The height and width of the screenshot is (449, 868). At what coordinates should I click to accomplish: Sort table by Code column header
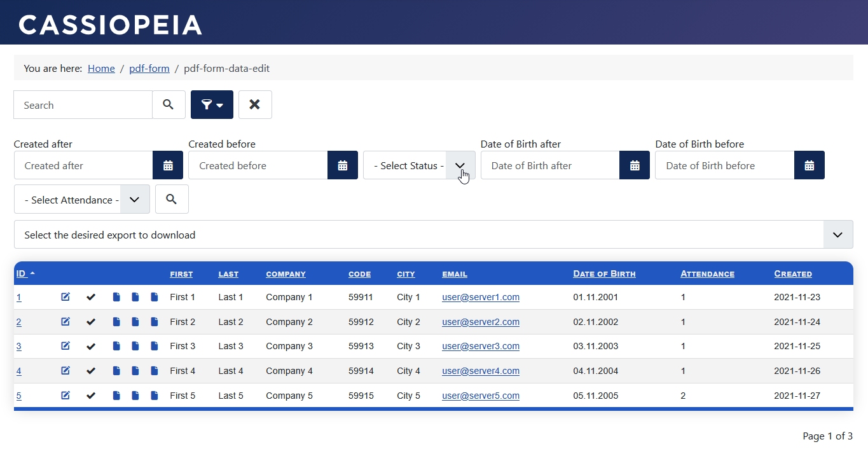(359, 274)
